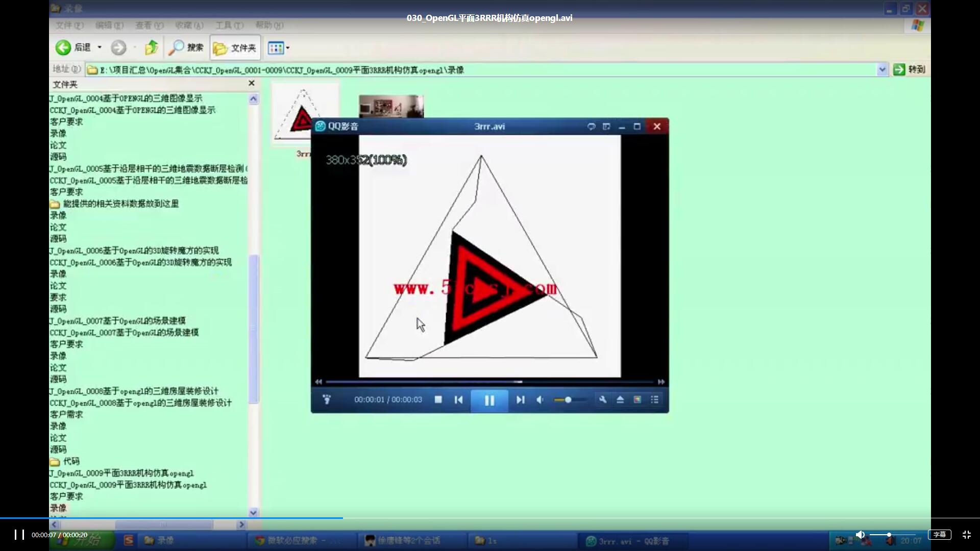
Task: Select CCKJ_OpenGL_0009平面3RRR机构仿真opengl tree item
Action: (x=128, y=485)
